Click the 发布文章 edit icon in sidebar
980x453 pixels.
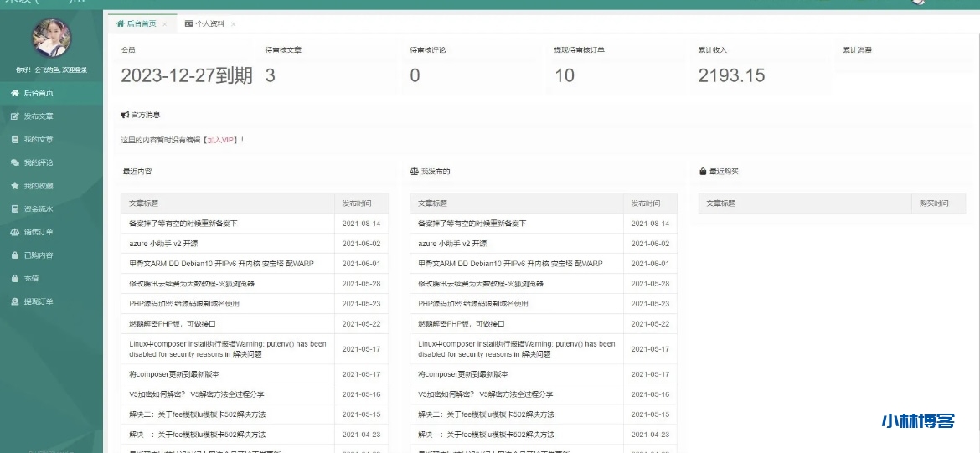[15, 116]
